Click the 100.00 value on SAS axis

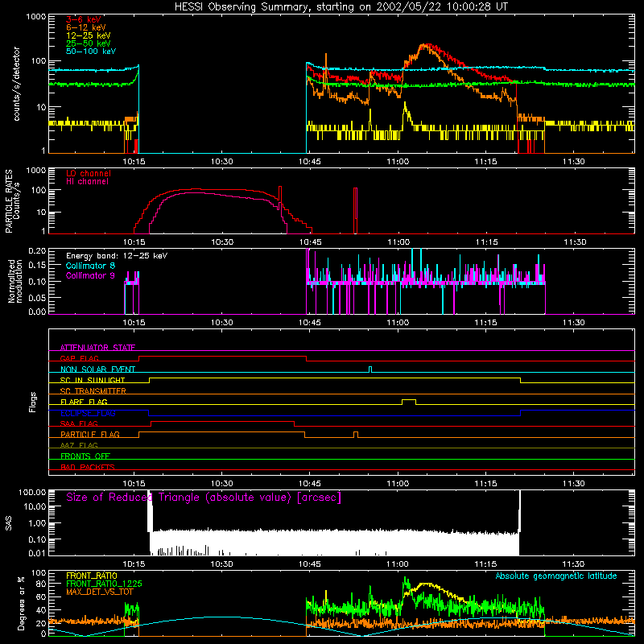point(32,492)
